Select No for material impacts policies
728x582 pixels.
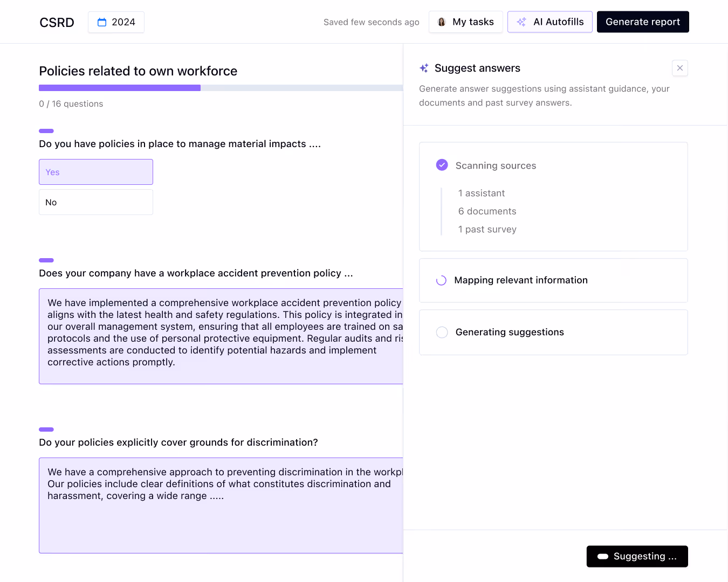pyautogui.click(x=96, y=202)
